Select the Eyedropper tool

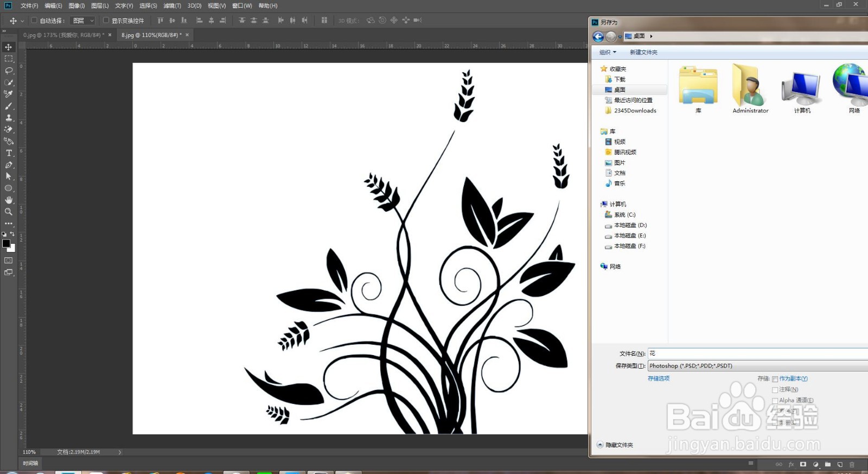[x=9, y=94]
